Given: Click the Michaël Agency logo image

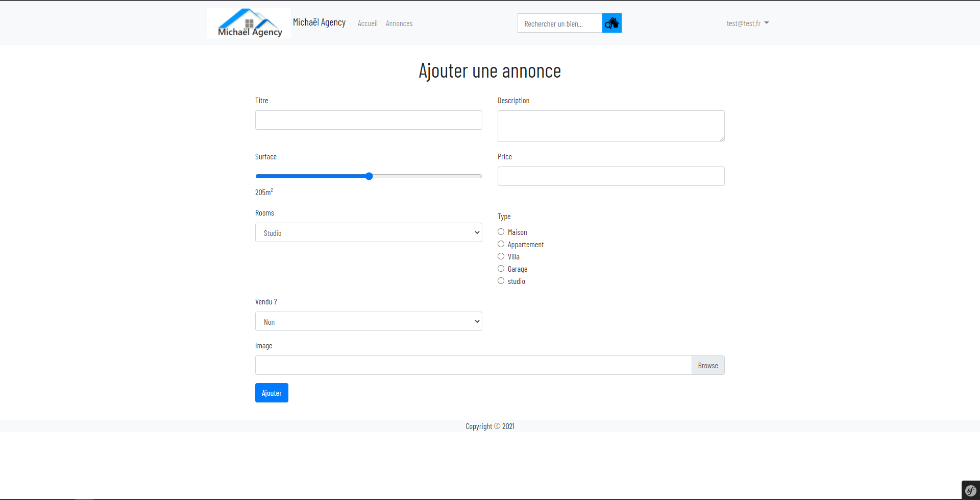Looking at the screenshot, I should [249, 23].
